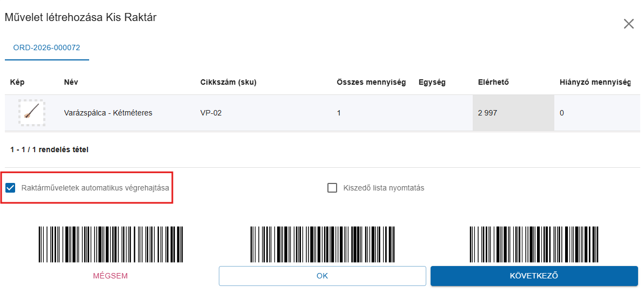Viewport: 644px width, 293px height.
Task: Click the 2 997 available quantity cell
Action: coord(487,113)
